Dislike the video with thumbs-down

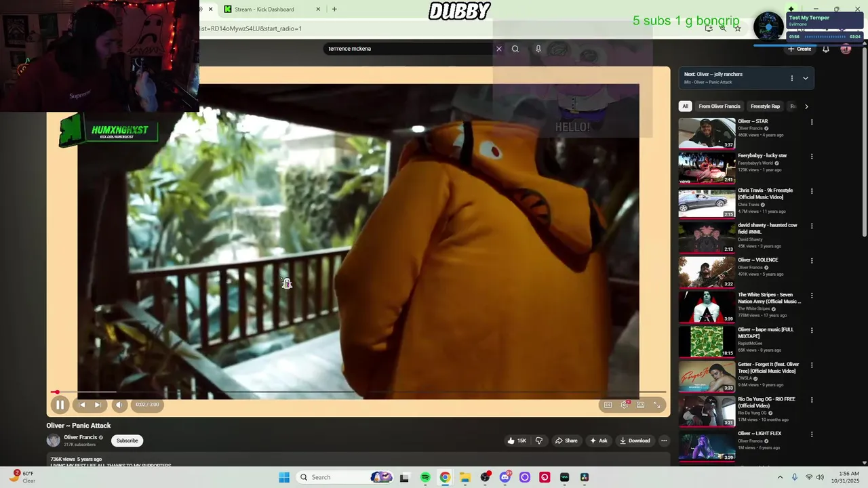pyautogui.click(x=539, y=441)
